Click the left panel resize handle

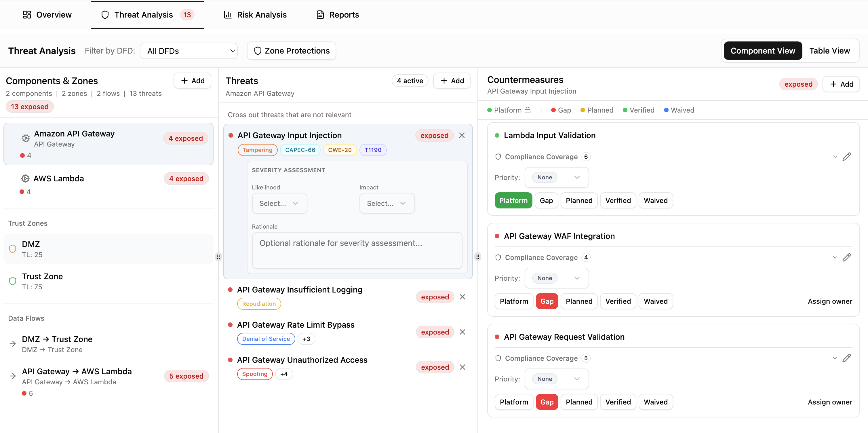218,257
